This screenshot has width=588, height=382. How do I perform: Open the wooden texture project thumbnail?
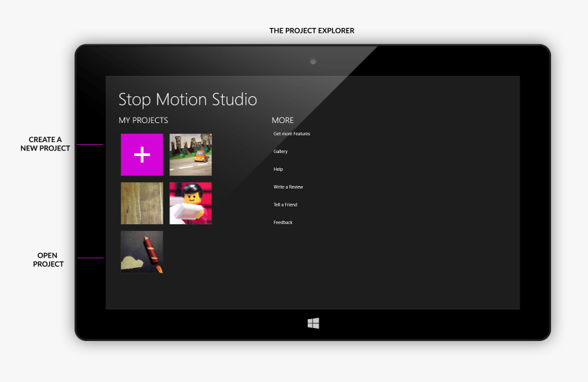tap(142, 203)
